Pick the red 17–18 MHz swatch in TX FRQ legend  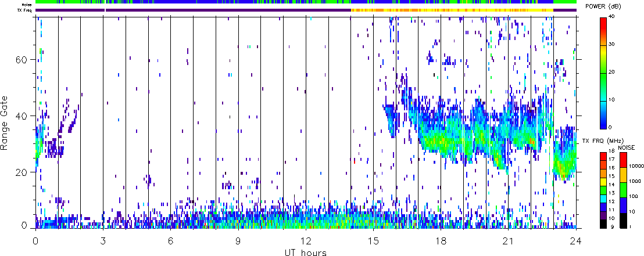click(x=604, y=156)
